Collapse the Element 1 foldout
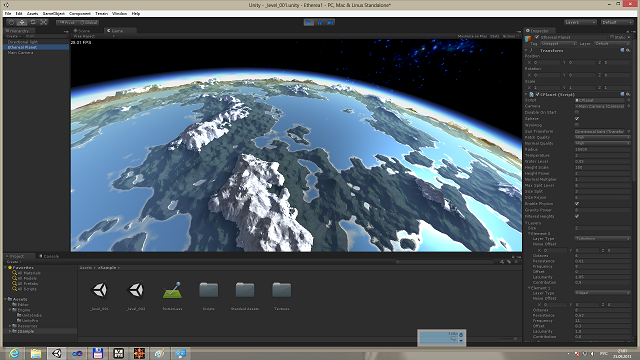The image size is (640, 360). click(x=529, y=288)
